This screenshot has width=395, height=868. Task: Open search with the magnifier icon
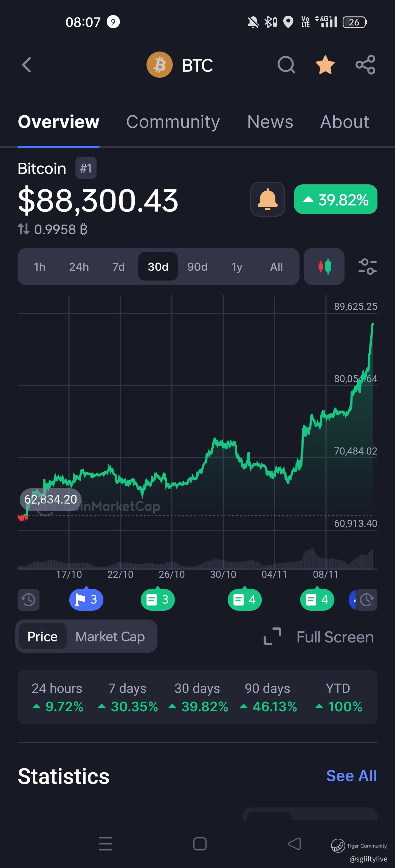click(x=286, y=65)
